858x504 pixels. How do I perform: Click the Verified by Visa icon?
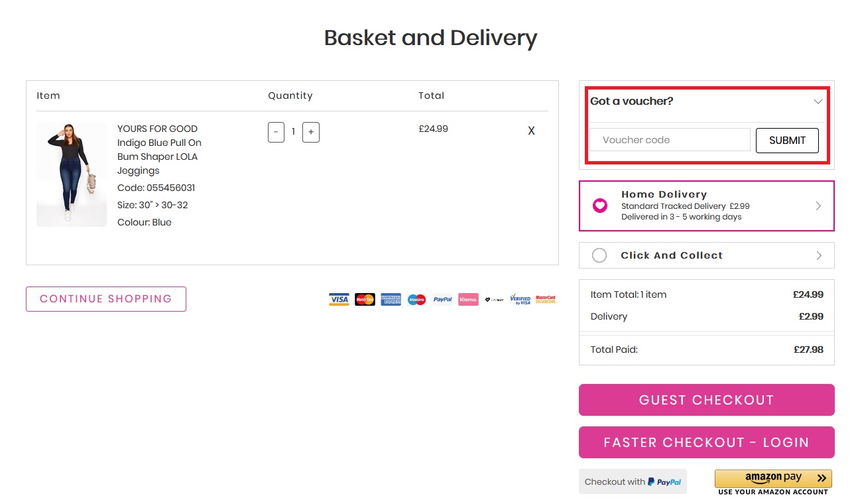click(521, 300)
